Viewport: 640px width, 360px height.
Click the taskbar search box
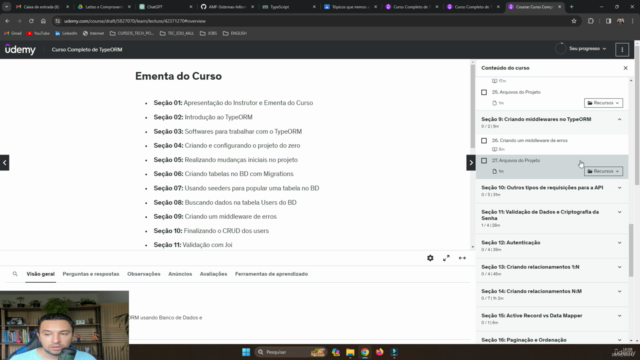[x=291, y=352]
